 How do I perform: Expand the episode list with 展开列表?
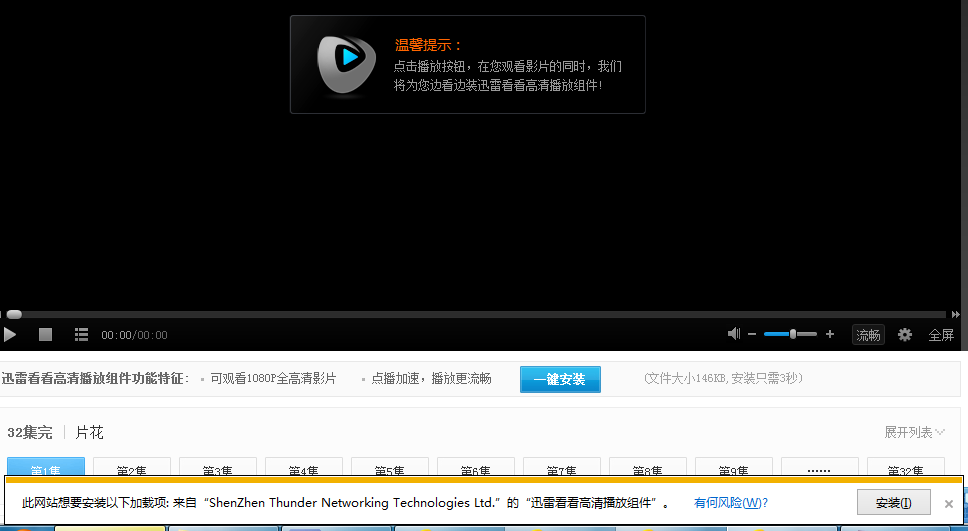(914, 432)
